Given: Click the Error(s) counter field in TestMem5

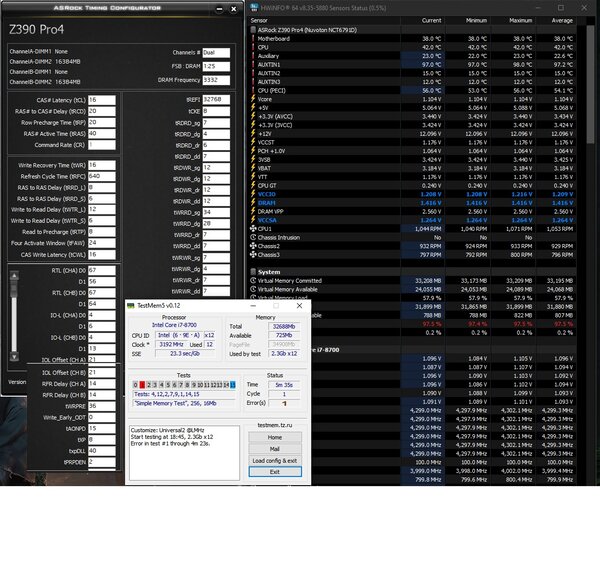Looking at the screenshot, I should [284, 403].
